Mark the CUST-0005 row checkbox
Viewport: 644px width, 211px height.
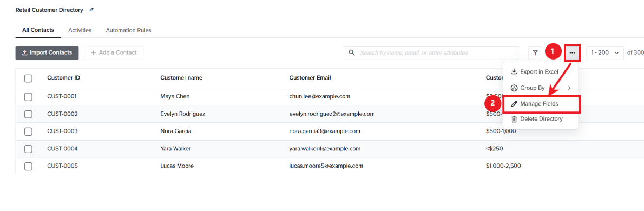pyautogui.click(x=28, y=166)
